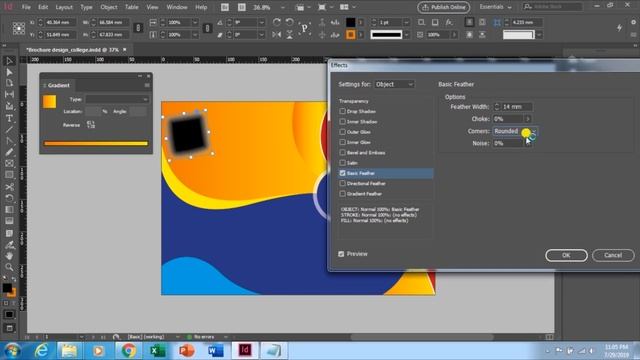This screenshot has height=360, width=640.
Task: Open the Window menu
Action: pos(177,7)
